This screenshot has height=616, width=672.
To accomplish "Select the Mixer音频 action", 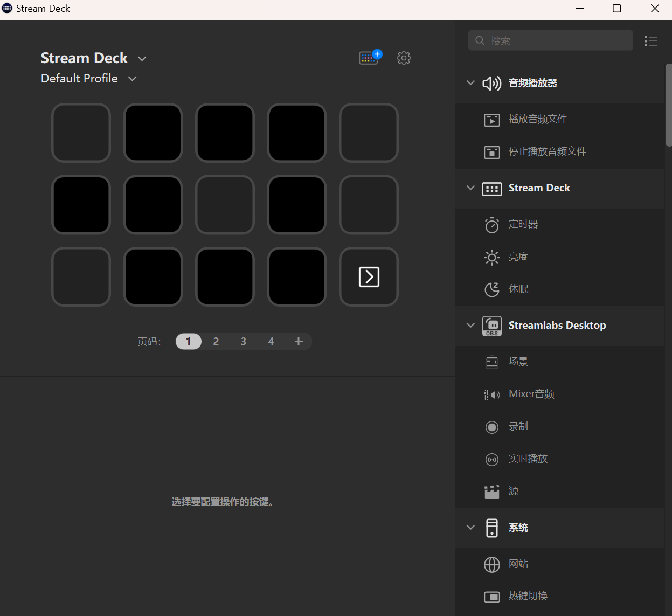I will 531,393.
